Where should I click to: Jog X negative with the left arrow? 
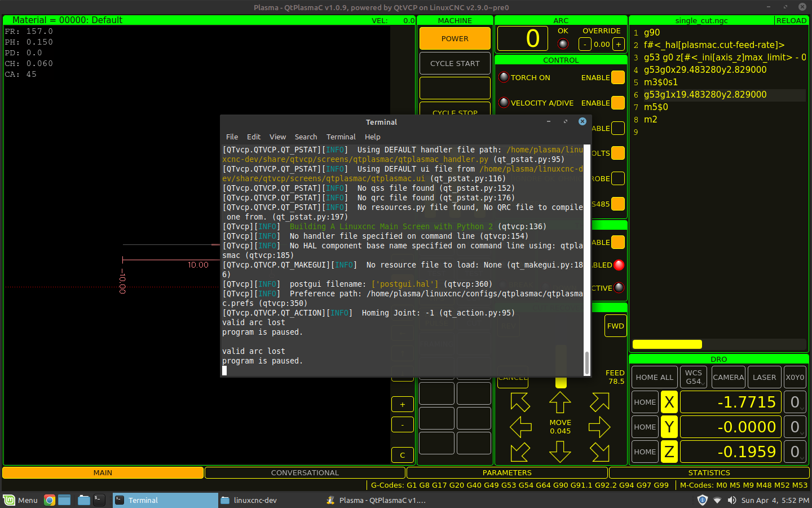[x=520, y=427]
